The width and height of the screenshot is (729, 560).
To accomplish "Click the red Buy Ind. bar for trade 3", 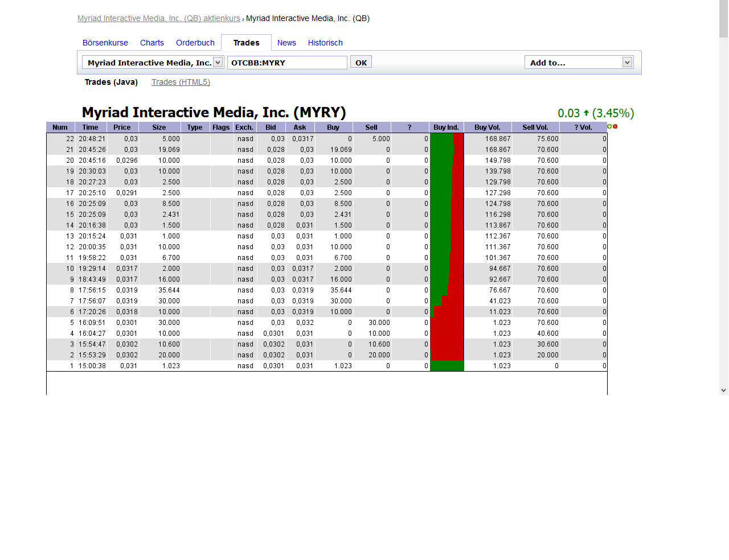I will (447, 344).
